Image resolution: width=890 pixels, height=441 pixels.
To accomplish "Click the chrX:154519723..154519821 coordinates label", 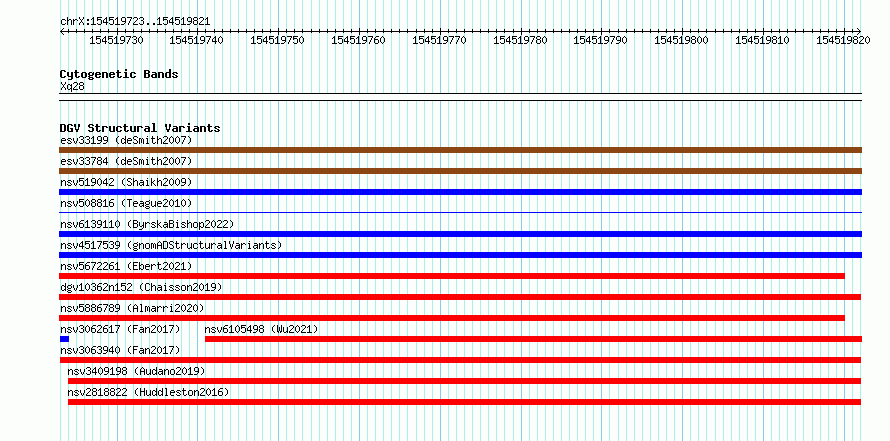I will tap(135, 22).
